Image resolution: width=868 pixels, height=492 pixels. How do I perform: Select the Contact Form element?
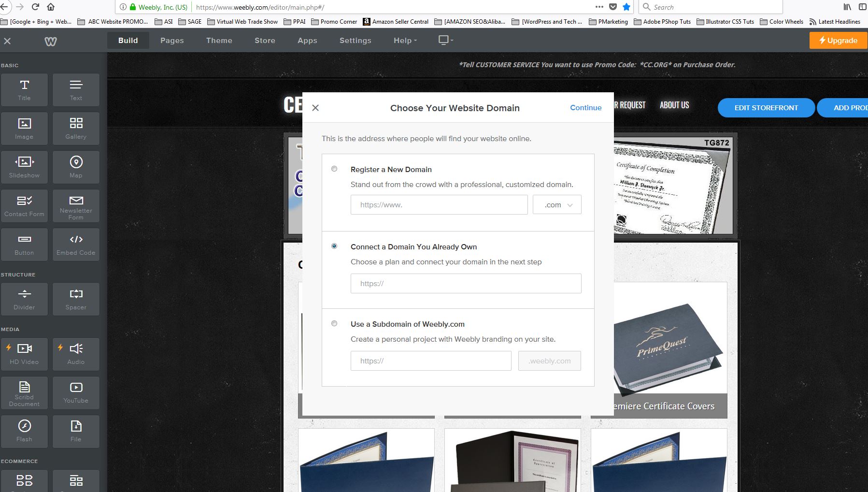[x=24, y=206]
